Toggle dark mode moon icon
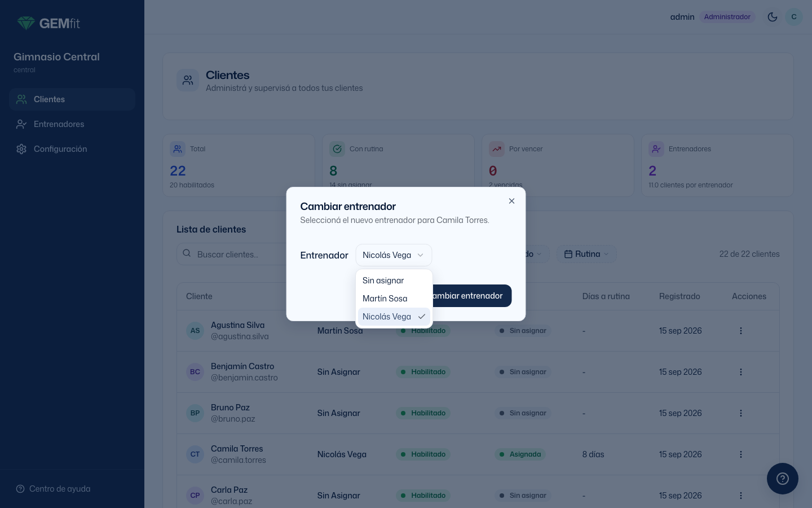 (773, 17)
